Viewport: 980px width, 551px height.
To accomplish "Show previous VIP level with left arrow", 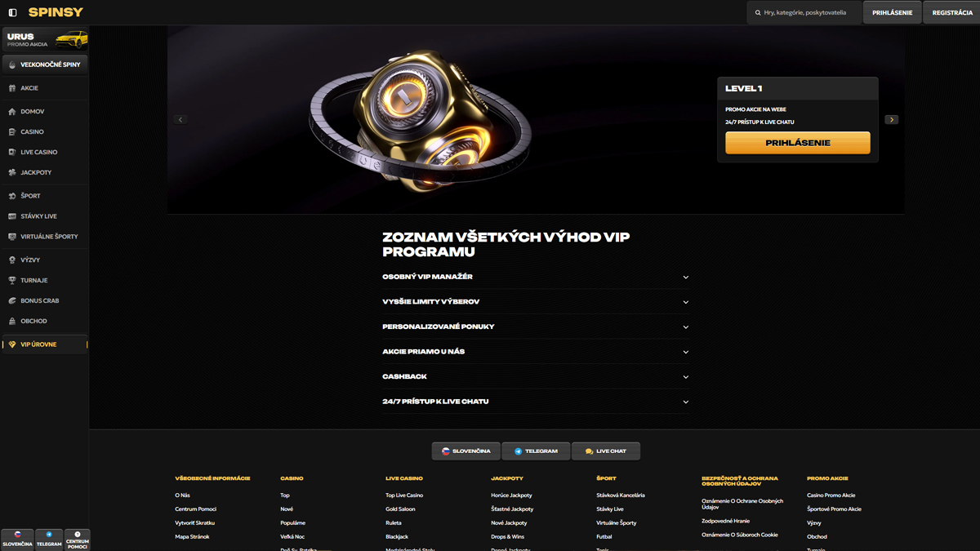I will (x=181, y=119).
